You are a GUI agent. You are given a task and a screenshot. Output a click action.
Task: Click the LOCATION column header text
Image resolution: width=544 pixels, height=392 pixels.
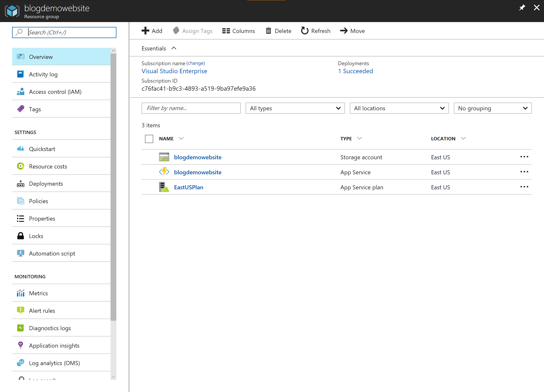(x=443, y=139)
